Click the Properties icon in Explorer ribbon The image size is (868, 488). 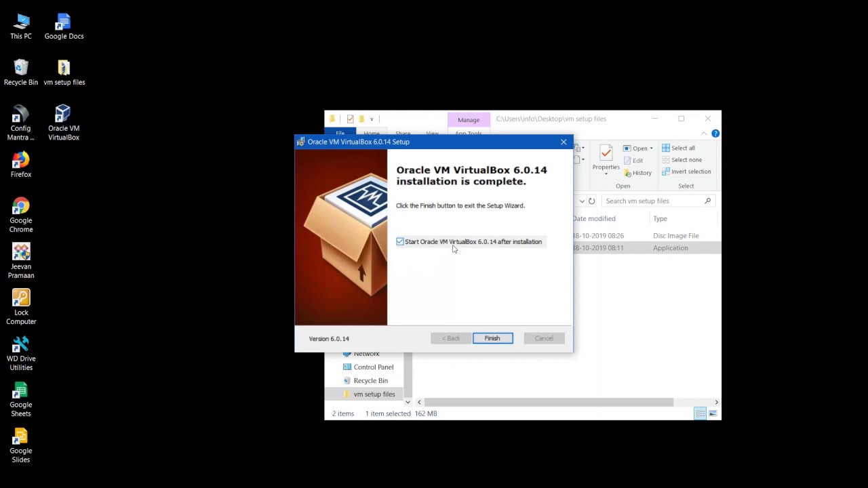pos(606,154)
